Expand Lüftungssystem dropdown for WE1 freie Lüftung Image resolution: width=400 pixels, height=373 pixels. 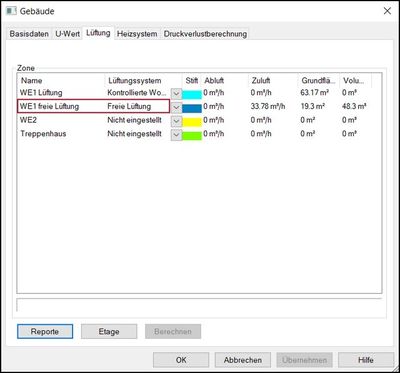tap(176, 107)
